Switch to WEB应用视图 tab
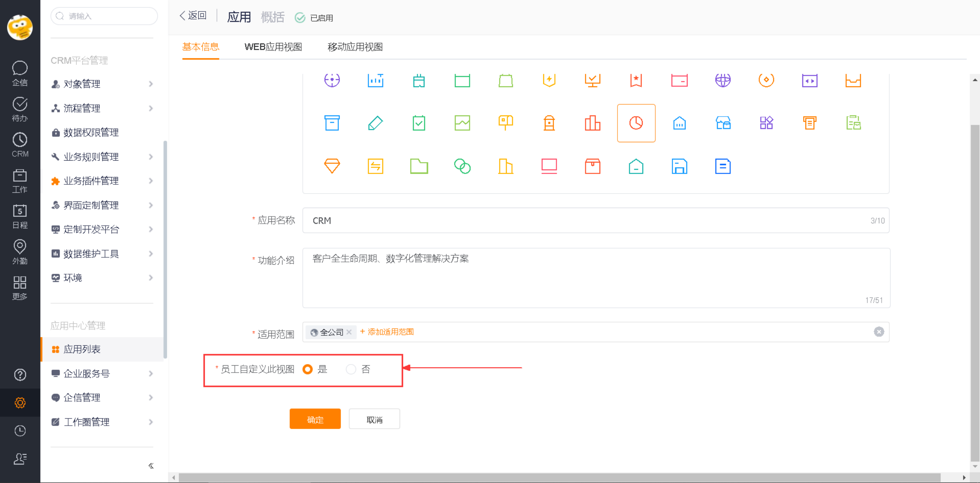Viewport: 980px width, 483px height. click(273, 47)
